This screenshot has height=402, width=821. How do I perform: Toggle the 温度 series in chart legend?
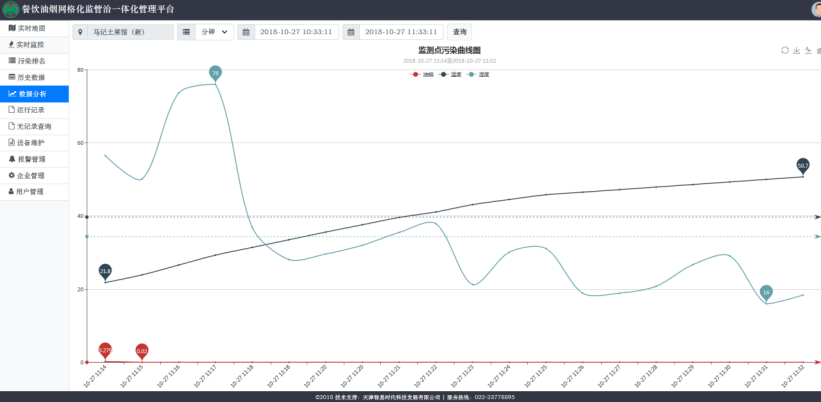449,74
